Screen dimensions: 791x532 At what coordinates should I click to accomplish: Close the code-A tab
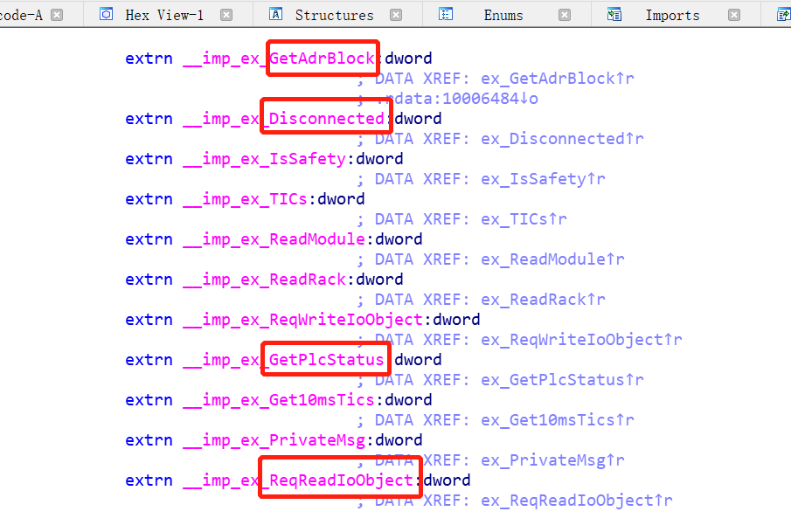(57, 15)
